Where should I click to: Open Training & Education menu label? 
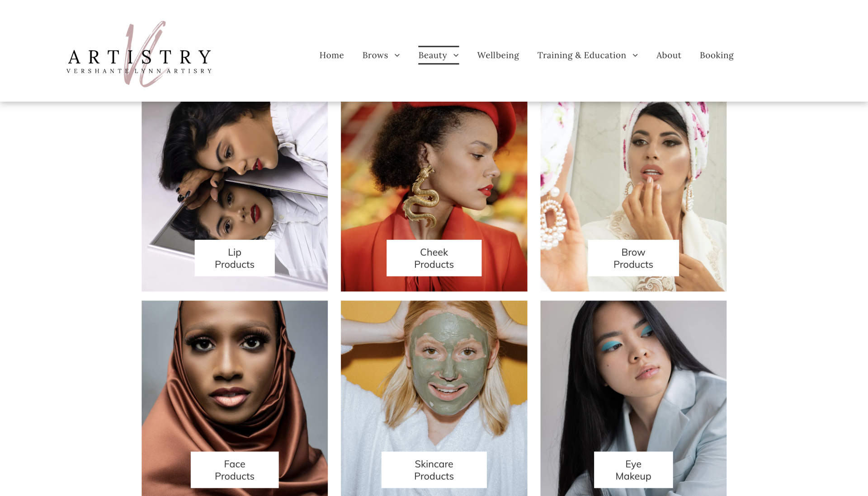[x=581, y=55]
